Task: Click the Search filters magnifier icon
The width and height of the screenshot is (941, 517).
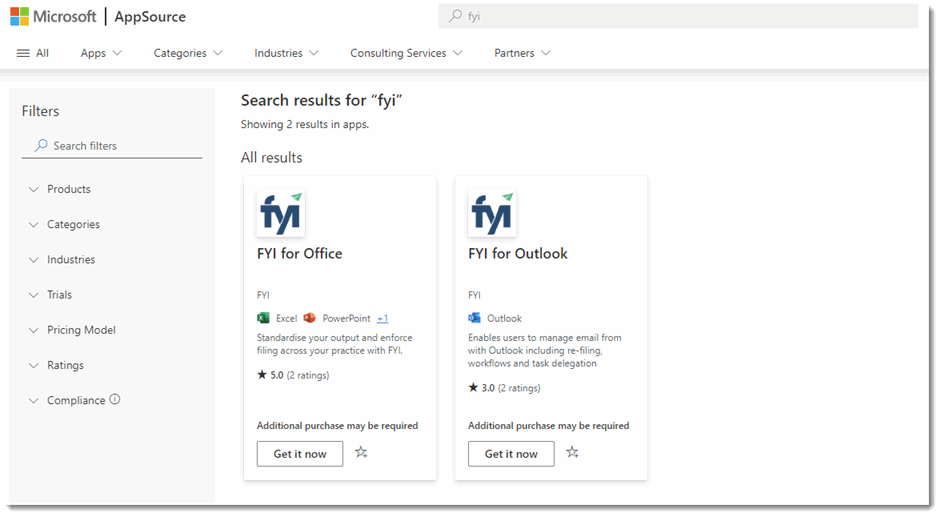Action: point(41,145)
